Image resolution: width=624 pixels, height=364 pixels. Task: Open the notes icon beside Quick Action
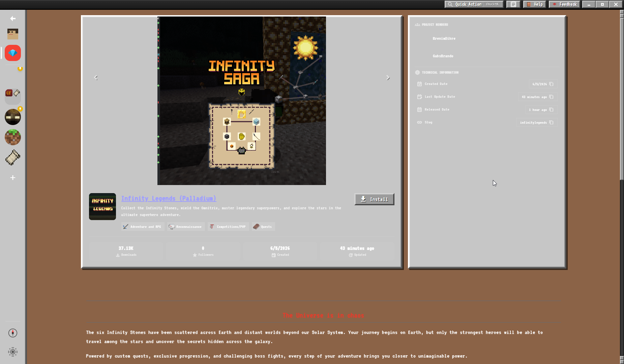click(x=513, y=4)
